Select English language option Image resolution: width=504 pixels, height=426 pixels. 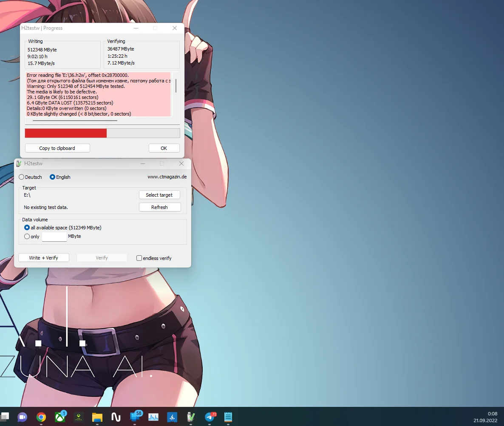60,177
